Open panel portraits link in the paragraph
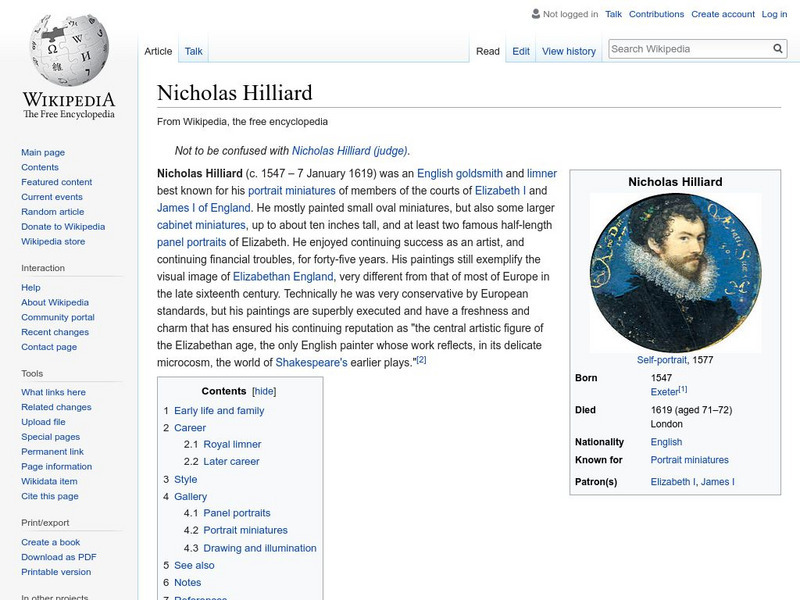Viewport: 800px width, 600px height. click(191, 242)
